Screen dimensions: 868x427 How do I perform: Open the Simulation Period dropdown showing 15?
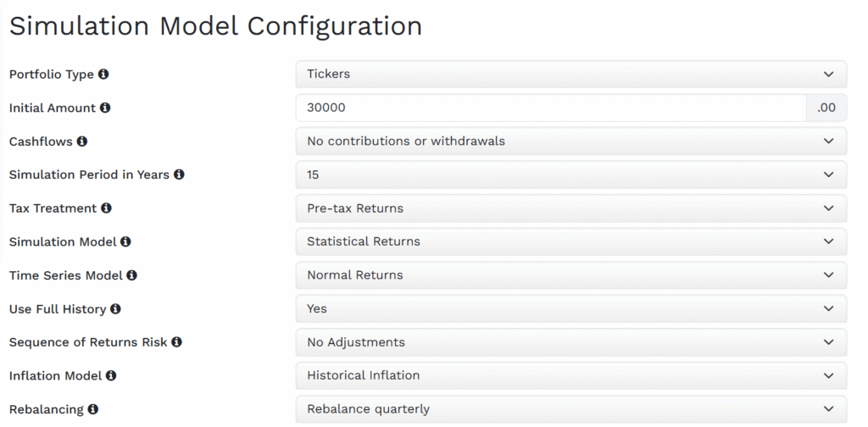[x=570, y=175]
